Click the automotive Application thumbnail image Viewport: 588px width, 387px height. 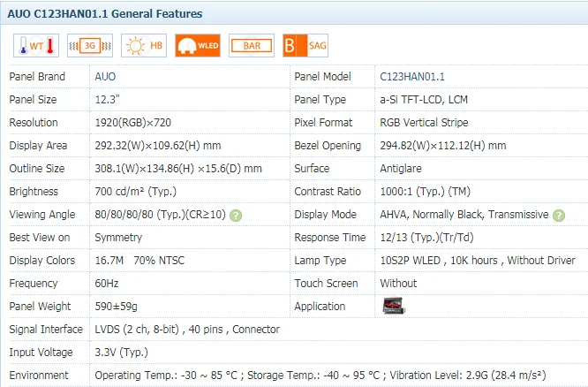tap(394, 307)
